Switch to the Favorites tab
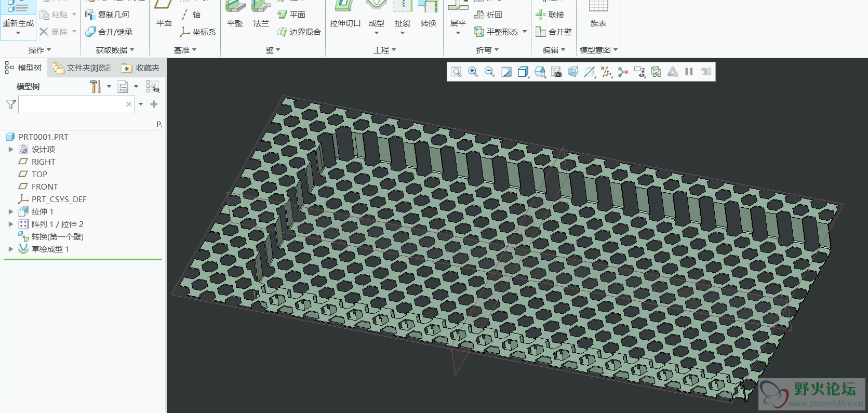868x413 pixels. [x=141, y=68]
